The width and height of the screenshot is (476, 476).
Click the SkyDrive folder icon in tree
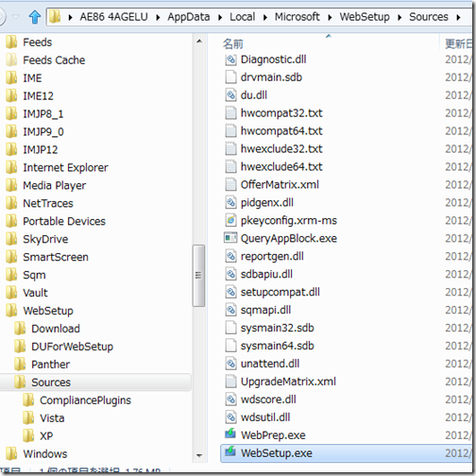pos(11,239)
